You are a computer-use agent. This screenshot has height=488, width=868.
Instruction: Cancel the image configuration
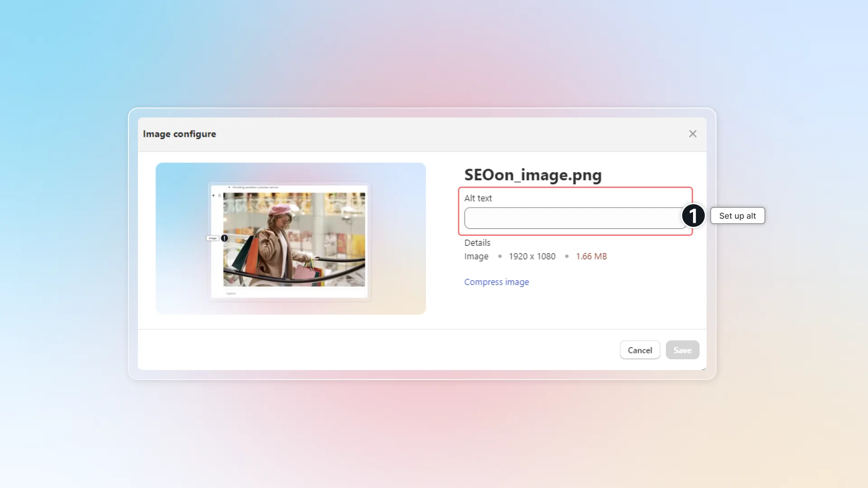point(640,350)
